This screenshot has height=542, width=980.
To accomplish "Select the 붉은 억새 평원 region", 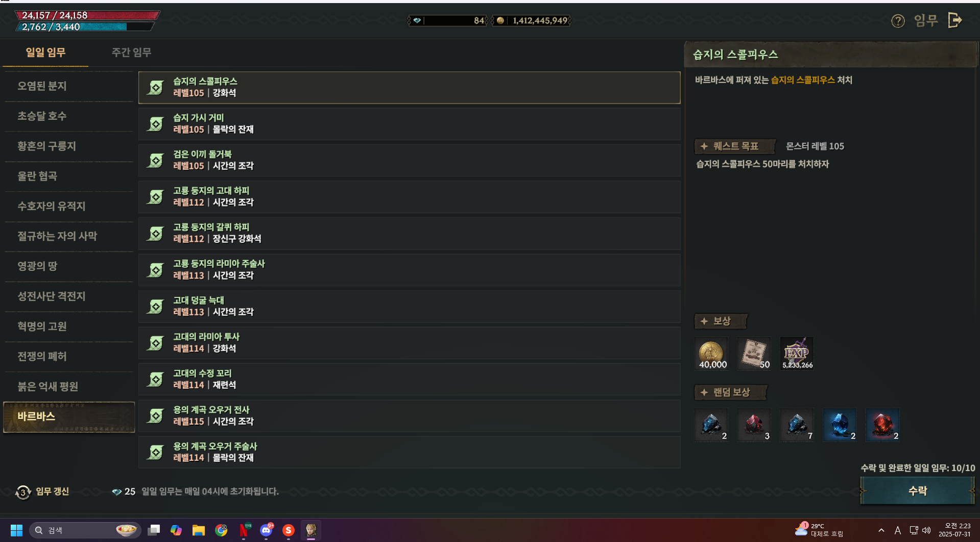I will coord(69,386).
